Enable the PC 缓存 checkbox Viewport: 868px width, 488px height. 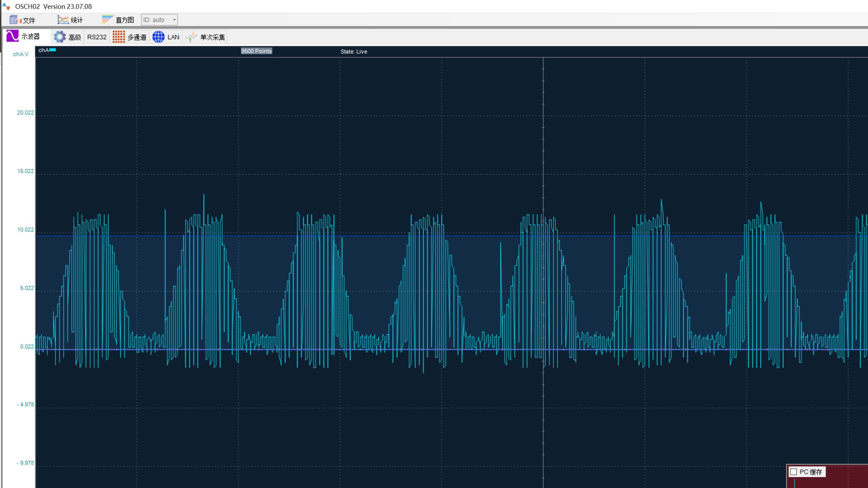coord(793,472)
